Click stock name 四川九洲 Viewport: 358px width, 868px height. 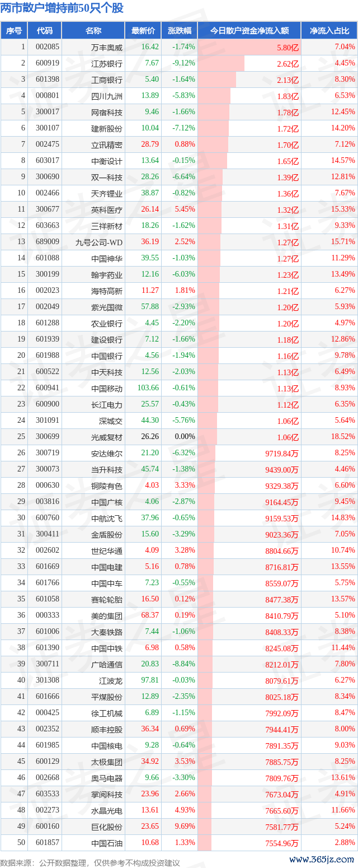pyautogui.click(x=106, y=96)
